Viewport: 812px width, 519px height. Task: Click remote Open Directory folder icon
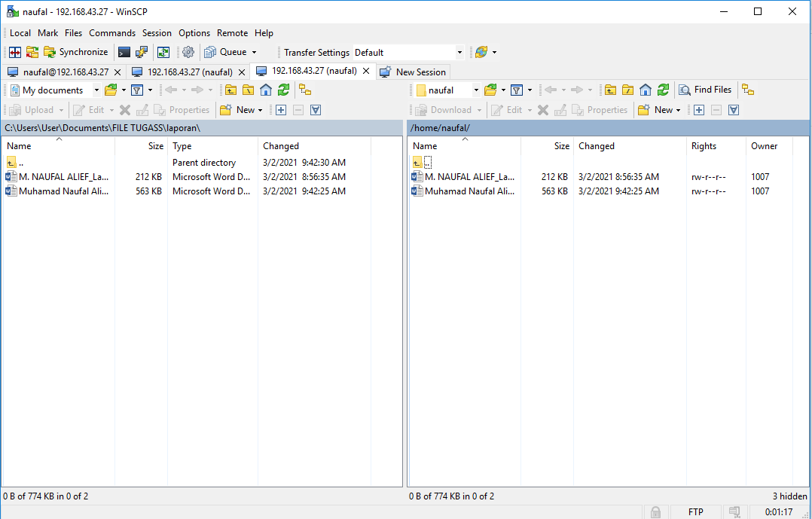tap(490, 90)
